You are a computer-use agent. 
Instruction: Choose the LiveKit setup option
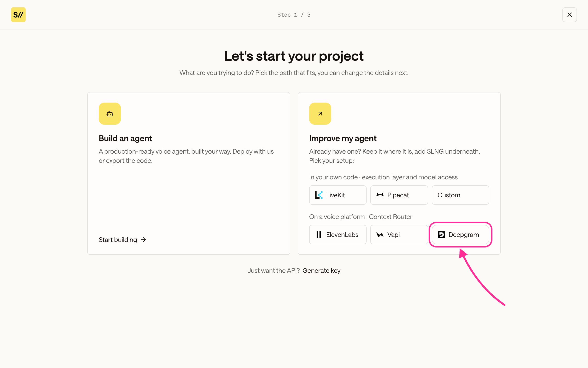338,195
